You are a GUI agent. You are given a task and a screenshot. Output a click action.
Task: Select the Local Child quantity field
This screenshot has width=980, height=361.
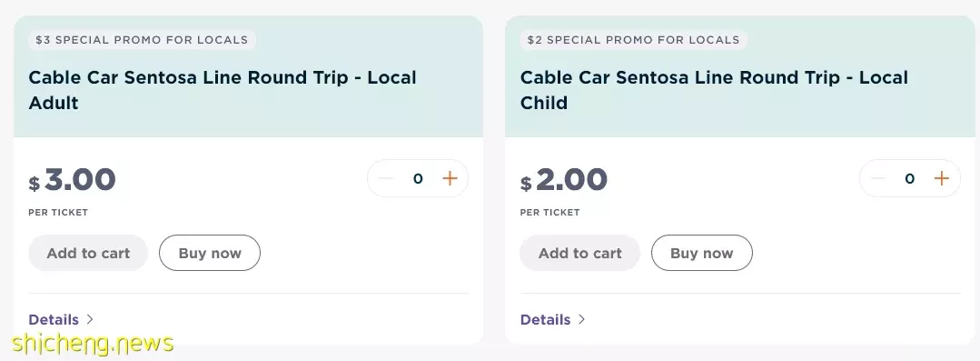tap(909, 178)
